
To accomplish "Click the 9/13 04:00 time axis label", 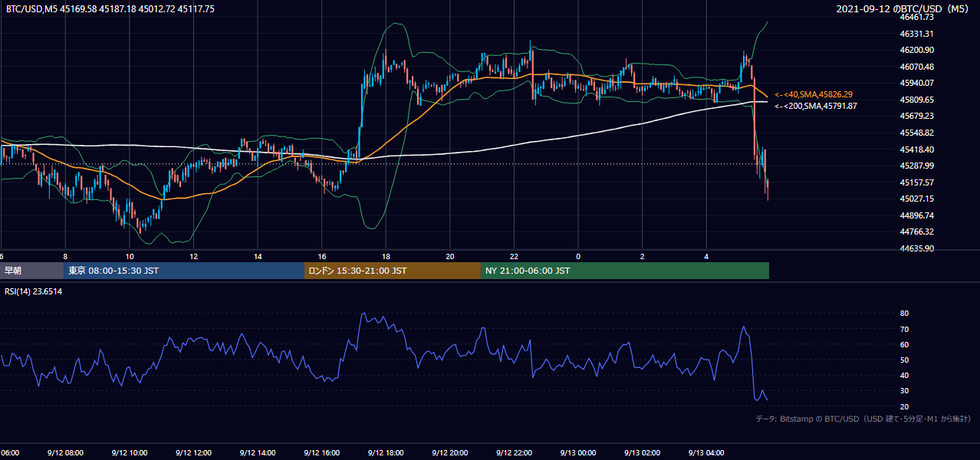I will [706, 452].
